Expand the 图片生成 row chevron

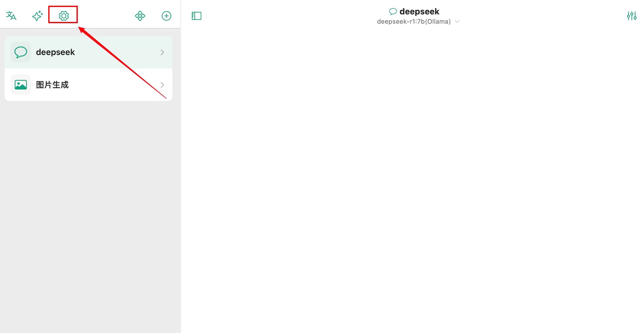click(x=162, y=85)
